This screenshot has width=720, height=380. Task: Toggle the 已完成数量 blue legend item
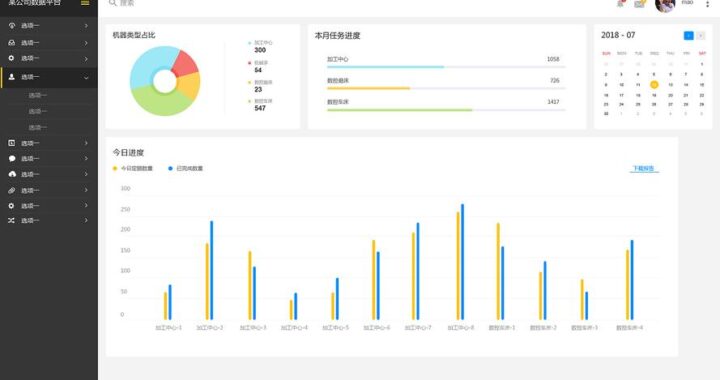point(186,168)
